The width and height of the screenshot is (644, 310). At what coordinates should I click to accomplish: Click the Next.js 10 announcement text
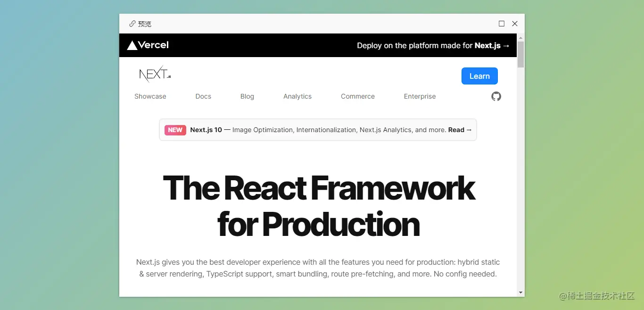click(x=206, y=130)
